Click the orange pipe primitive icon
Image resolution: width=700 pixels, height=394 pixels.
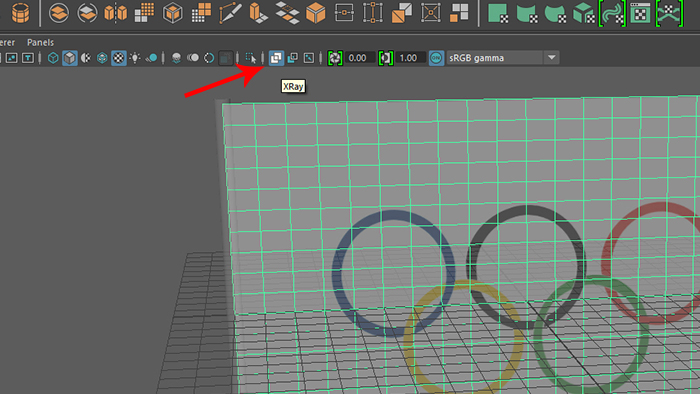click(21, 13)
